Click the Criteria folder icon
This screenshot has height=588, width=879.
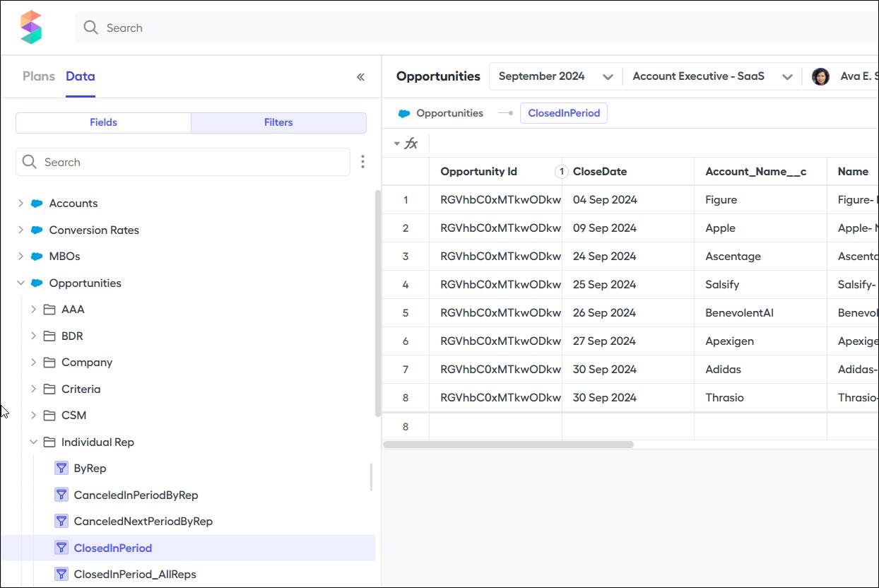tap(49, 389)
